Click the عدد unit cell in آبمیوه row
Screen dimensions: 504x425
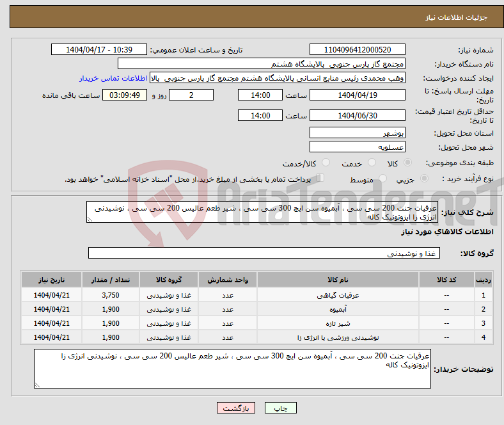(228, 309)
